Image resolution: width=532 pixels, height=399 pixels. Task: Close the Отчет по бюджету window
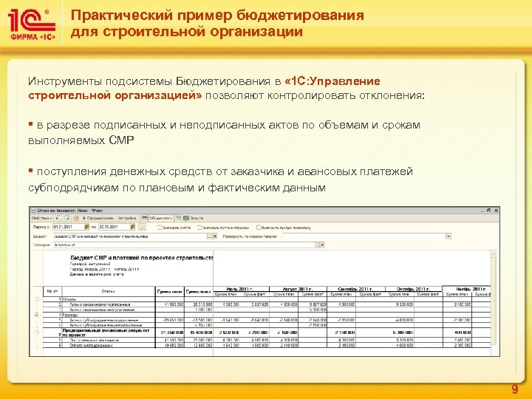click(496, 211)
